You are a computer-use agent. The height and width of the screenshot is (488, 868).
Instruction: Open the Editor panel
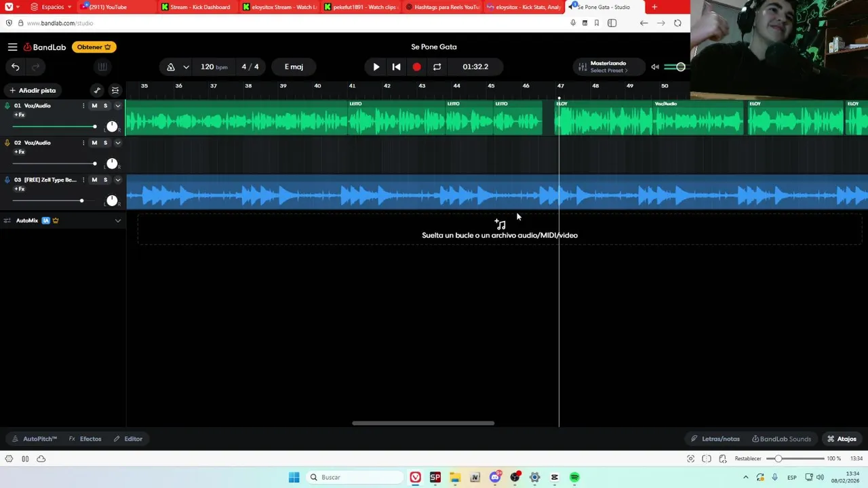[x=128, y=439]
